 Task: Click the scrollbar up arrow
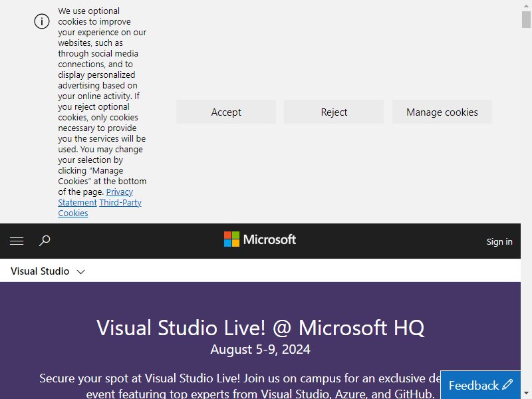point(526,5)
